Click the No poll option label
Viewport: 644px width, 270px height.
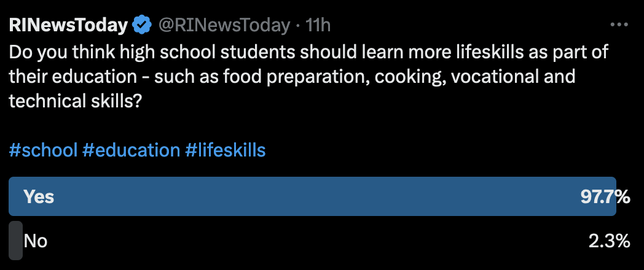pyautogui.click(x=36, y=241)
